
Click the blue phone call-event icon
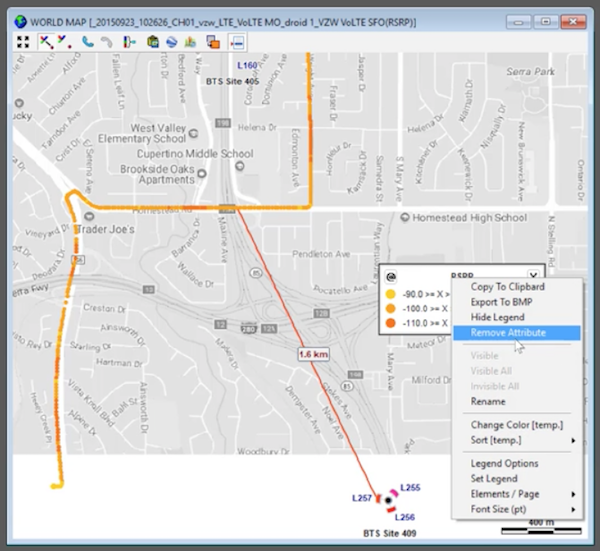coord(88,42)
